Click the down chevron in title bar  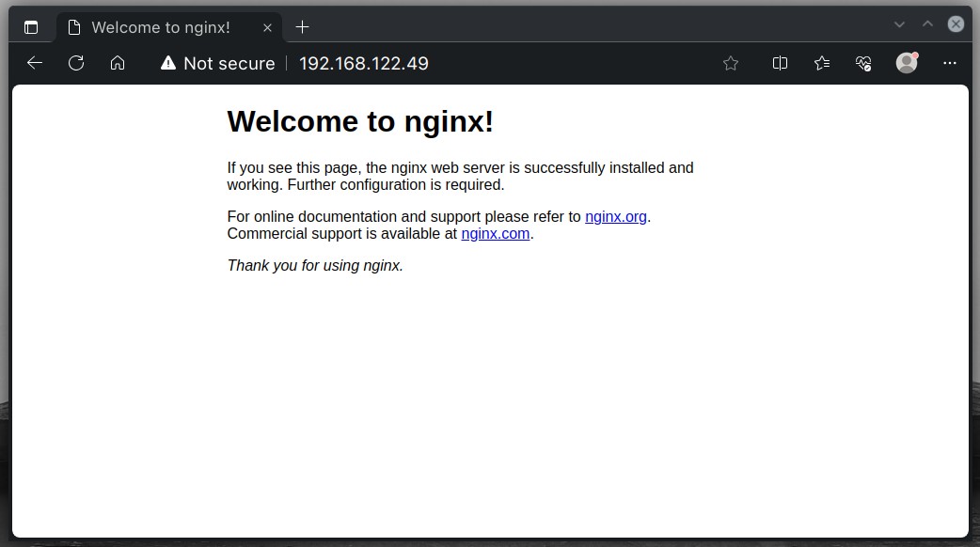click(x=899, y=24)
